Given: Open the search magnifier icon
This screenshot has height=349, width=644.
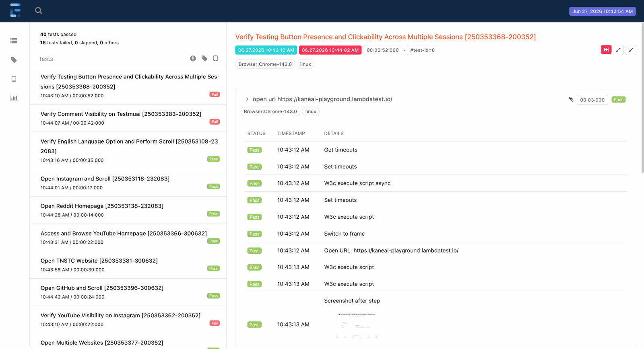Looking at the screenshot, I should [x=39, y=11].
